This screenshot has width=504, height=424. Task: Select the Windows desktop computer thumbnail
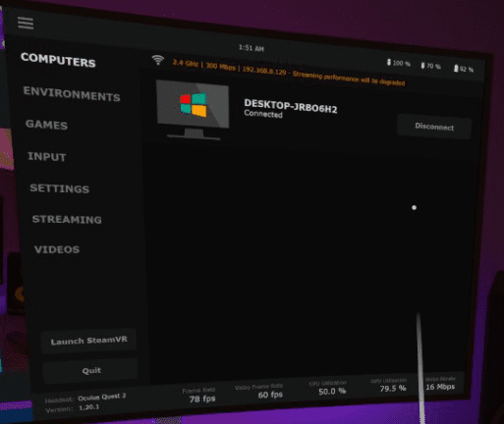[193, 109]
